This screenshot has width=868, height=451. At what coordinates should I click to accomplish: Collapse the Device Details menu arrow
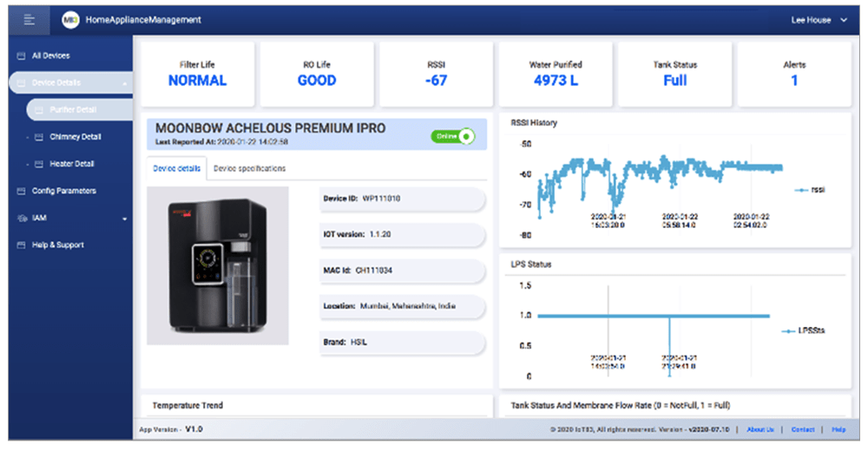click(x=124, y=83)
